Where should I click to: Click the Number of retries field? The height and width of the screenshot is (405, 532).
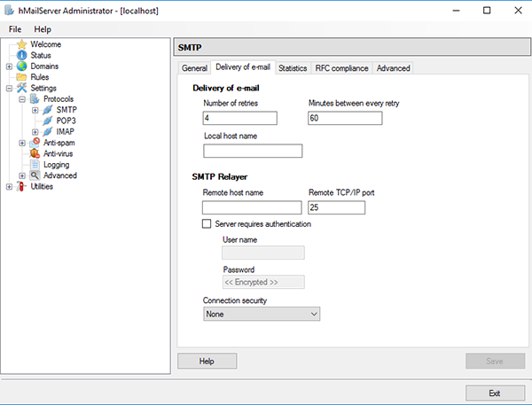tap(240, 118)
